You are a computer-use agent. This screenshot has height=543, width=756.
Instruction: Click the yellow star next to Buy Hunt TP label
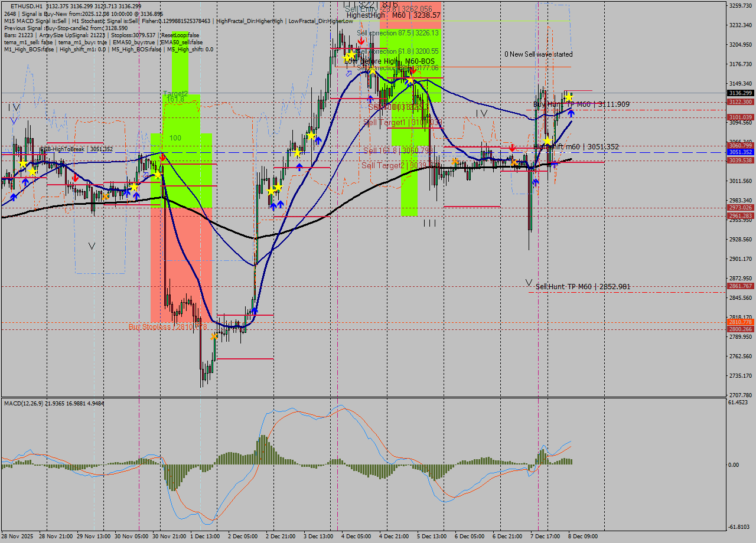[x=569, y=97]
